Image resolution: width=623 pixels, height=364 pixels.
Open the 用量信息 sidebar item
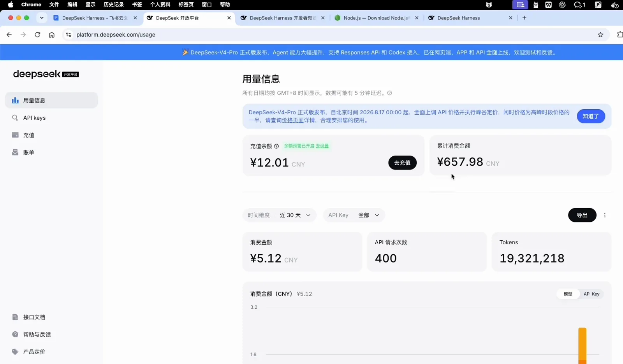(51, 100)
